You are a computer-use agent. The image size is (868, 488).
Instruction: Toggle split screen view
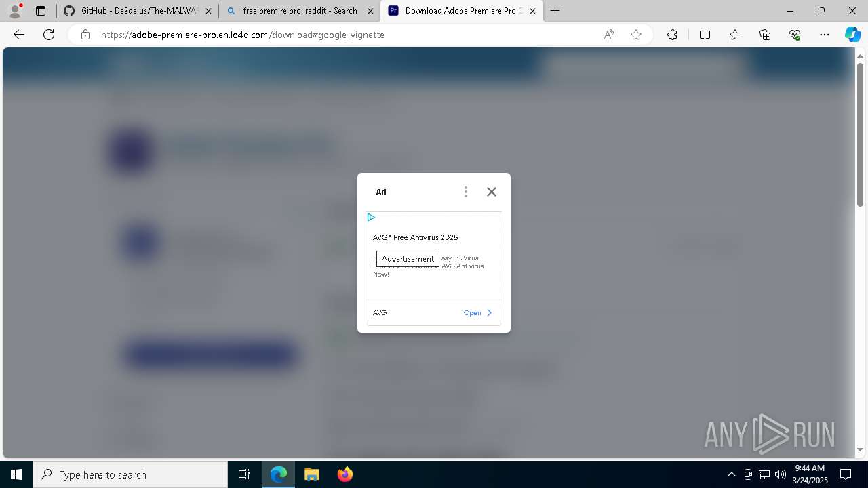(x=705, y=35)
